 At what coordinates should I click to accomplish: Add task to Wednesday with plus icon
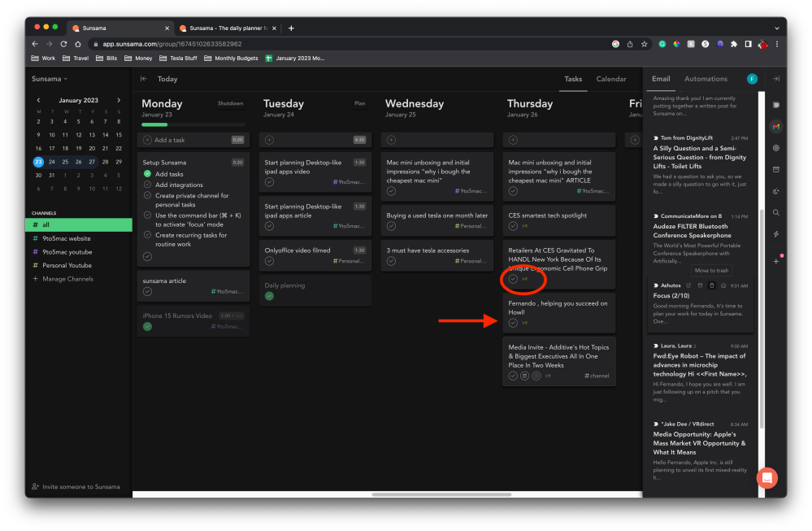tap(391, 140)
